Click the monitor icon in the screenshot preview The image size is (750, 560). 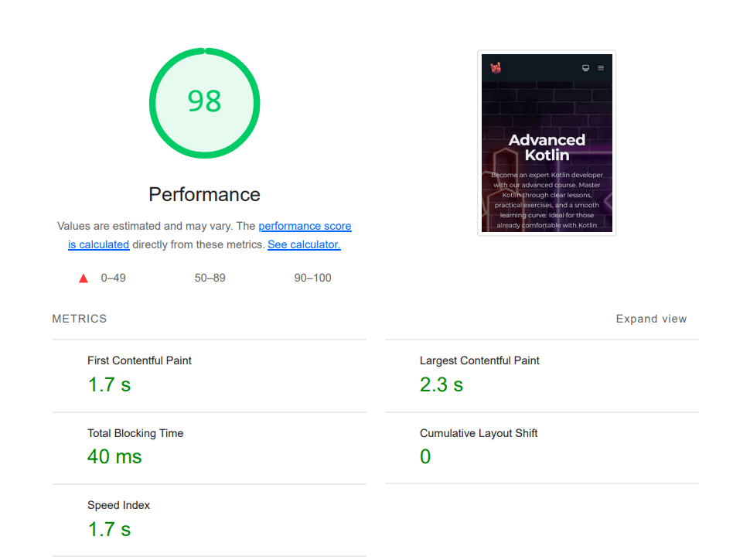586,67
